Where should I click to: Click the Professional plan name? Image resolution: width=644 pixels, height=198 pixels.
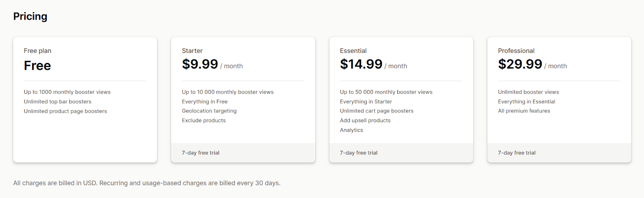coord(516,51)
